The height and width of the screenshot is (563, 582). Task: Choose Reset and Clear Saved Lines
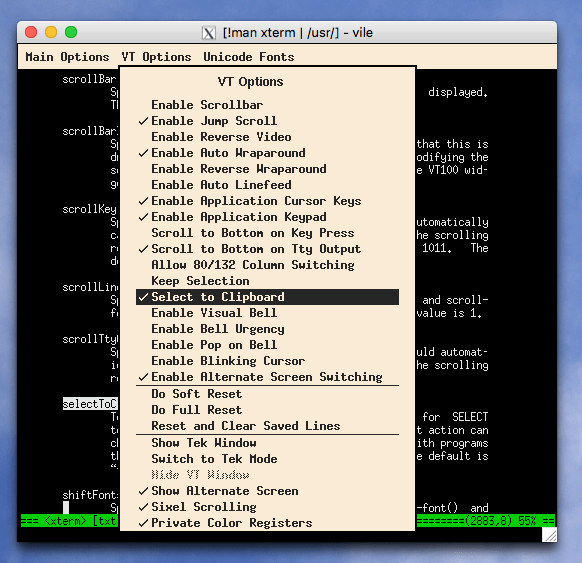[x=267, y=426]
